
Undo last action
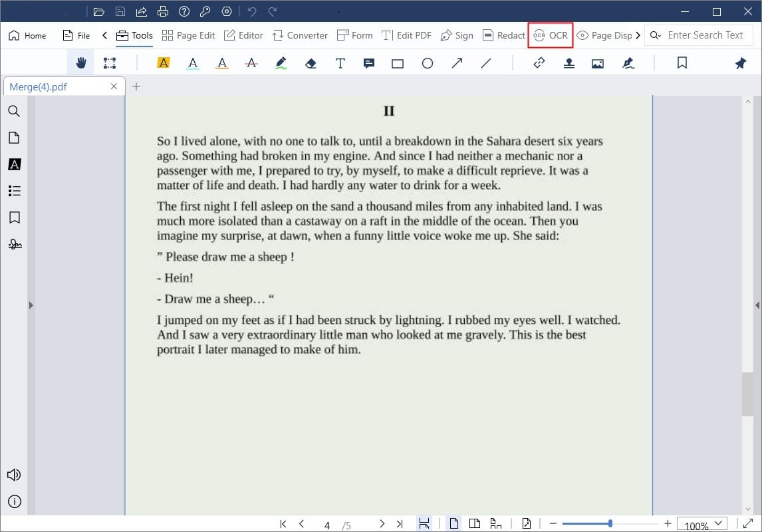[252, 12]
